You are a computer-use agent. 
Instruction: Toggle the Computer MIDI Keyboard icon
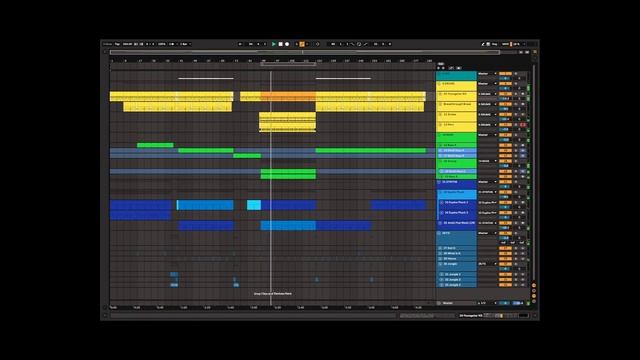point(488,44)
